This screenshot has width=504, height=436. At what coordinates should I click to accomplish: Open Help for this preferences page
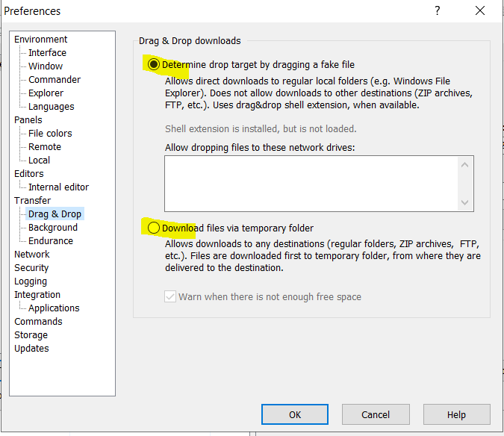[456, 414]
